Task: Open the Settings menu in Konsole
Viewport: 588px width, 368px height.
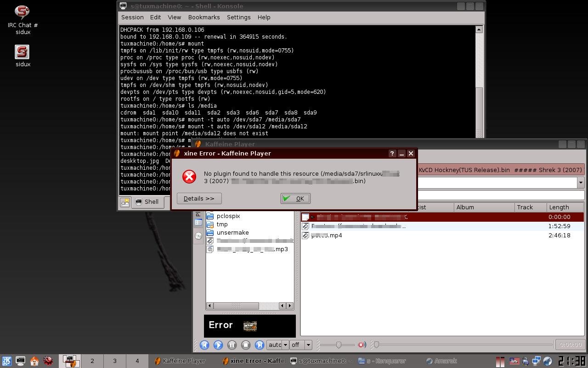Action: coord(238,17)
